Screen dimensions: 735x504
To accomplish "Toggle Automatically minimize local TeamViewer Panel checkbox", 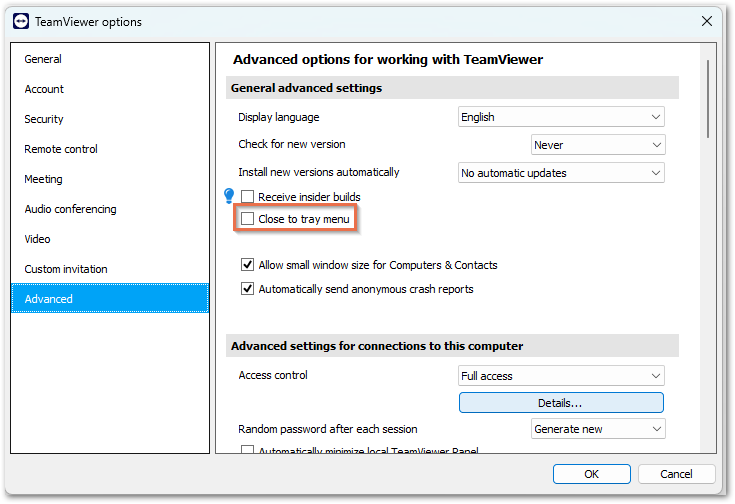I will coord(248,449).
